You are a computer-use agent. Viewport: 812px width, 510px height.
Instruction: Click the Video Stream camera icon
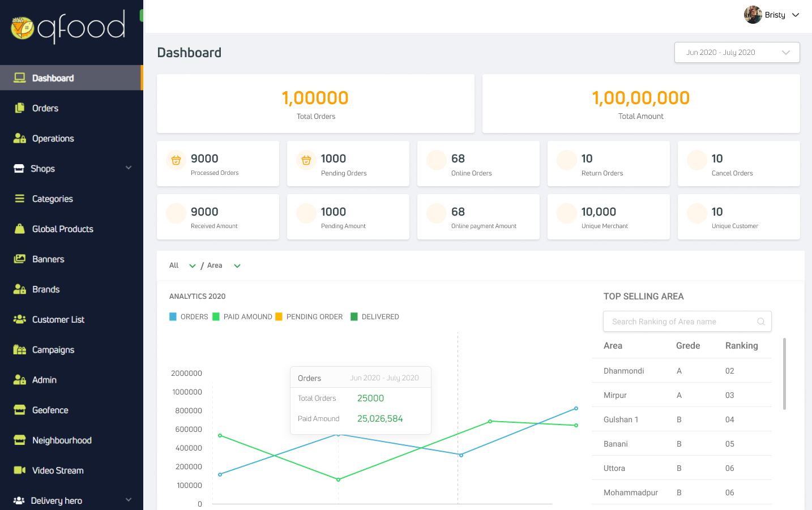20,470
